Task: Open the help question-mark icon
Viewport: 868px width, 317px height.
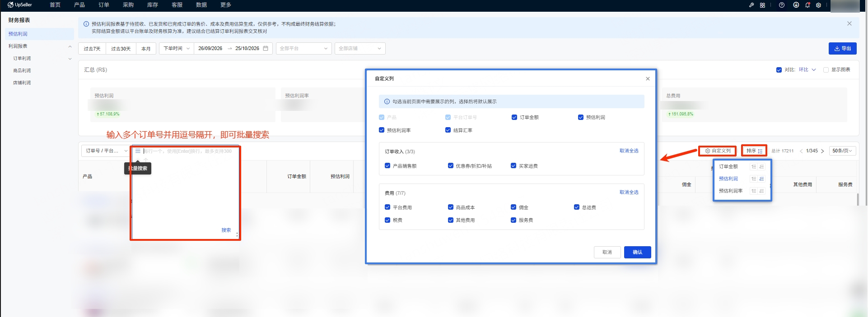Action: [x=782, y=5]
